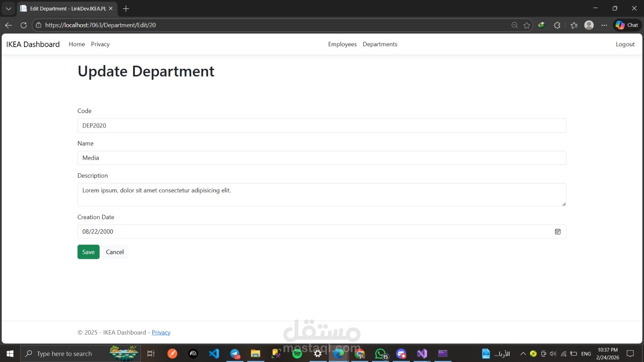The image size is (644, 362).
Task: Open the footer Privacy link
Action: [161, 332]
